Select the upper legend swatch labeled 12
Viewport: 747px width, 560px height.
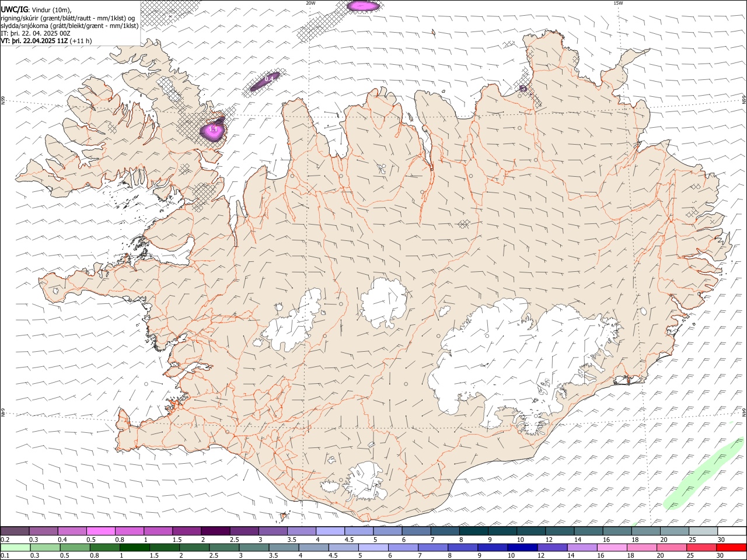coord(559,531)
